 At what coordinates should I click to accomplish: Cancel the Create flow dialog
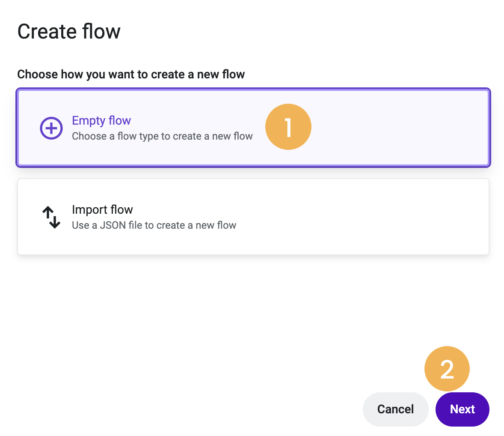(x=395, y=409)
